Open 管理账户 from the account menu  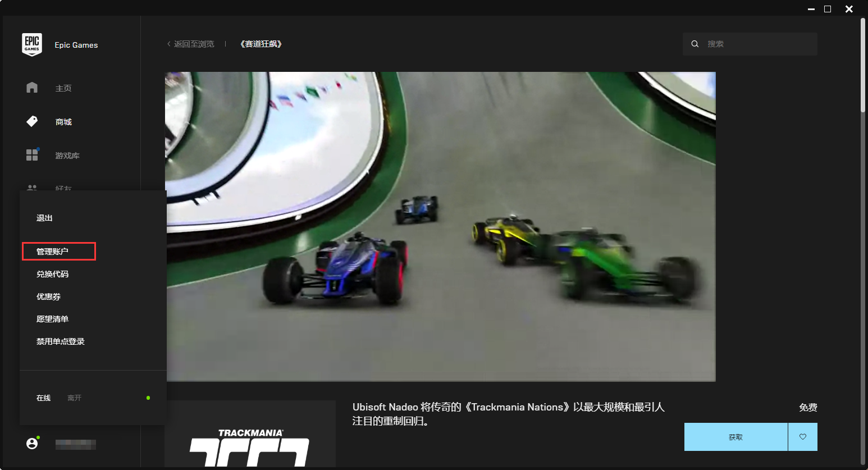53,252
